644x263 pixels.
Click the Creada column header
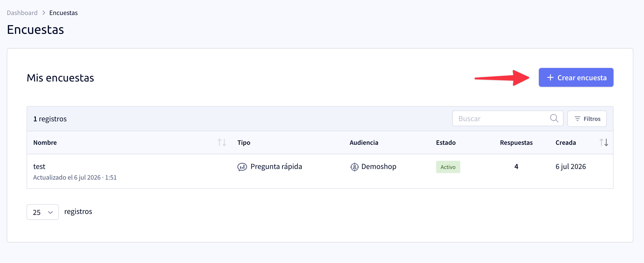[x=565, y=143]
